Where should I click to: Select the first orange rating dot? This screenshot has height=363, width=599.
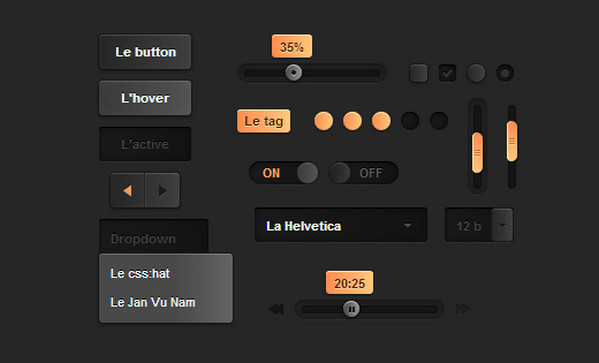coord(324,121)
